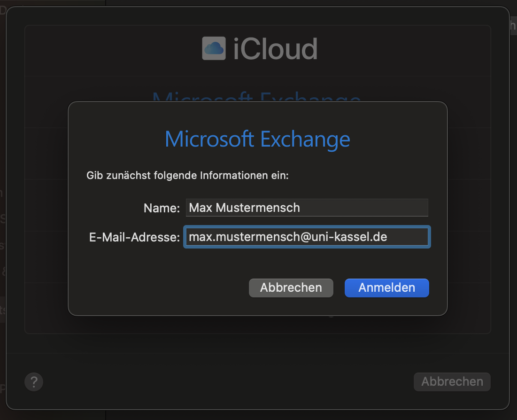Click "max.mustermensch" part of the email address
The width and height of the screenshot is (517, 420).
click(x=244, y=237)
